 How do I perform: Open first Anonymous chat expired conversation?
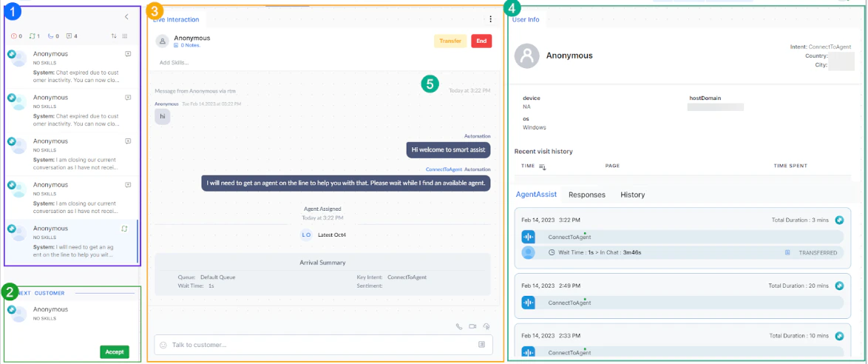click(x=72, y=68)
